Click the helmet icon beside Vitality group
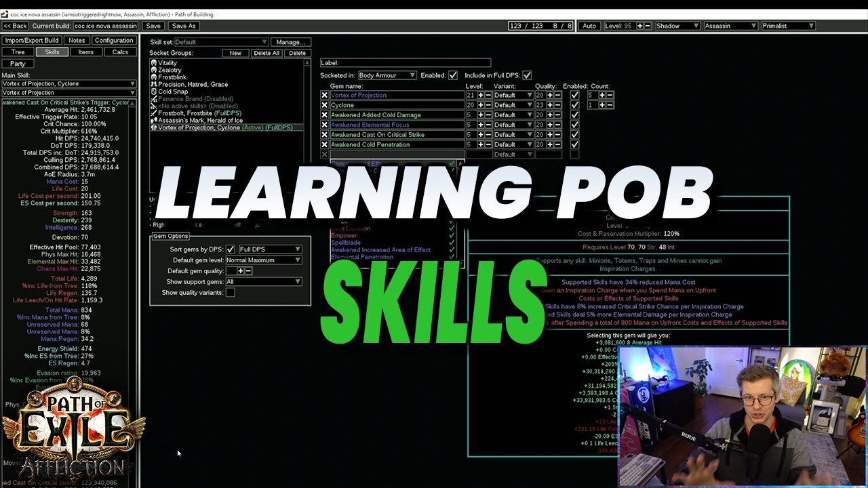The height and width of the screenshot is (488, 868). click(x=153, y=63)
